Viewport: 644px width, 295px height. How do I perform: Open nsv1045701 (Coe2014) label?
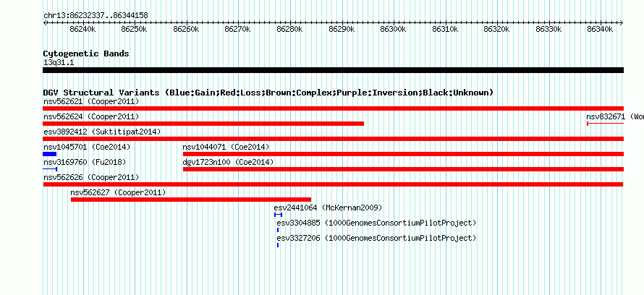[x=87, y=147]
